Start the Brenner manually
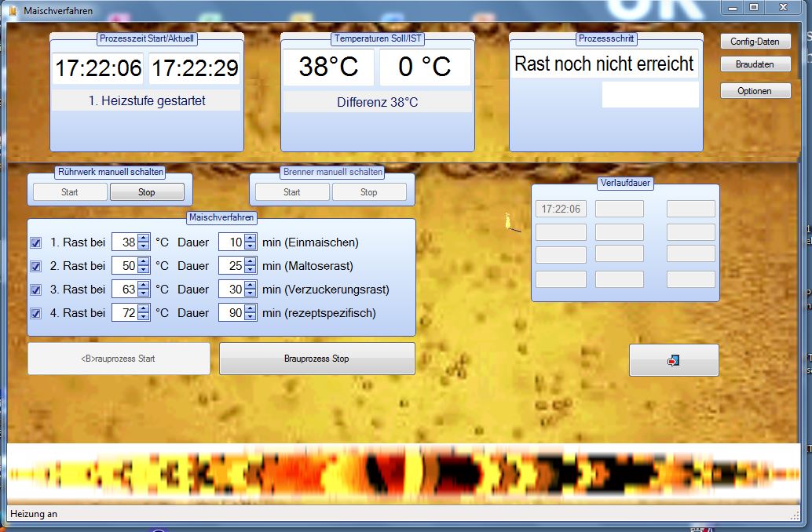 click(291, 192)
